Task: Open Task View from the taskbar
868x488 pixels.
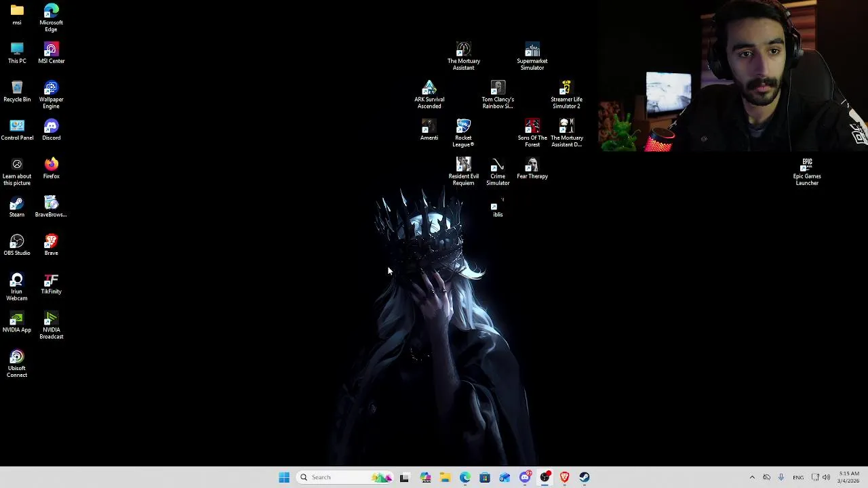Action: coord(404,477)
